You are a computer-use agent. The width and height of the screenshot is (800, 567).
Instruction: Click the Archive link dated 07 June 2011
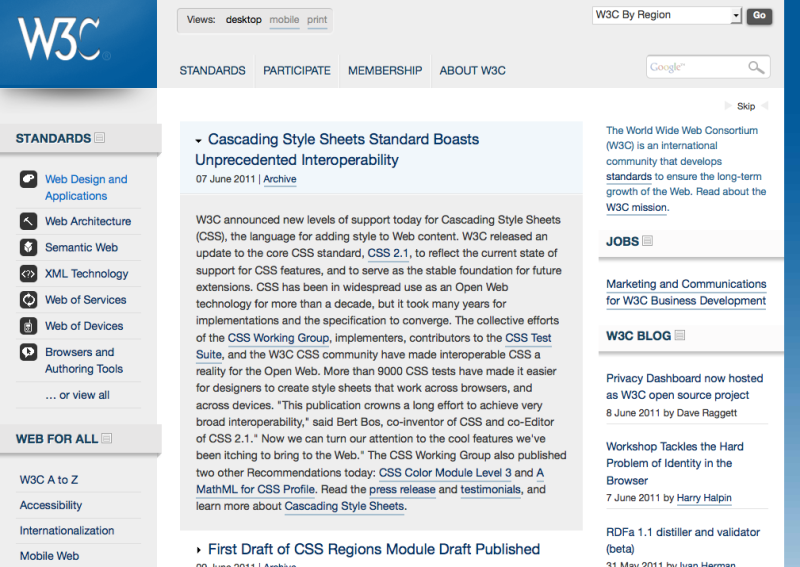coord(280,179)
